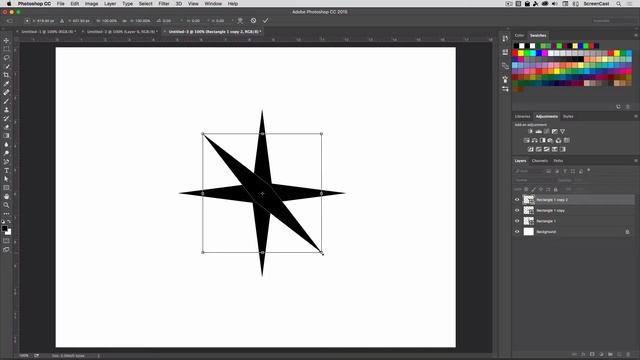Click the background color swatch
Viewport: 640px width, 360px height.
pos(9,232)
